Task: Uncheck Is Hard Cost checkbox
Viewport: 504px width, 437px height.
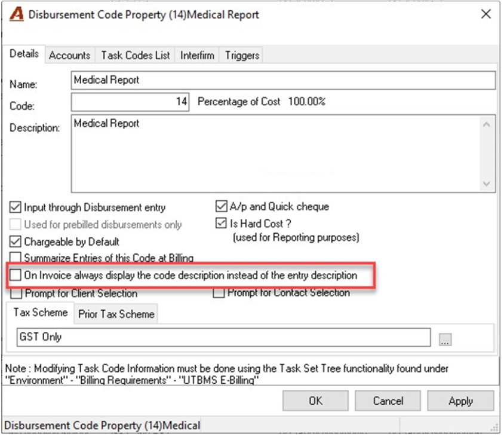Action: tap(221, 223)
